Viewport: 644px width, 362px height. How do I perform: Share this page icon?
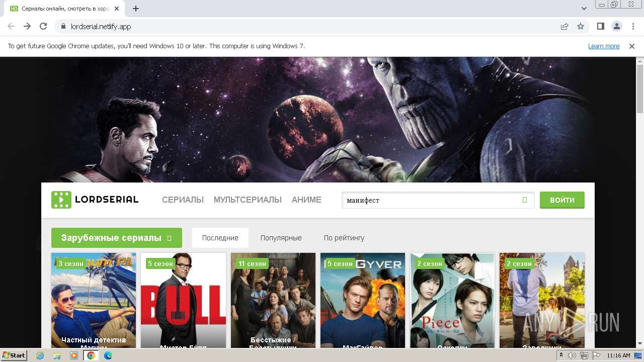[x=565, y=26]
